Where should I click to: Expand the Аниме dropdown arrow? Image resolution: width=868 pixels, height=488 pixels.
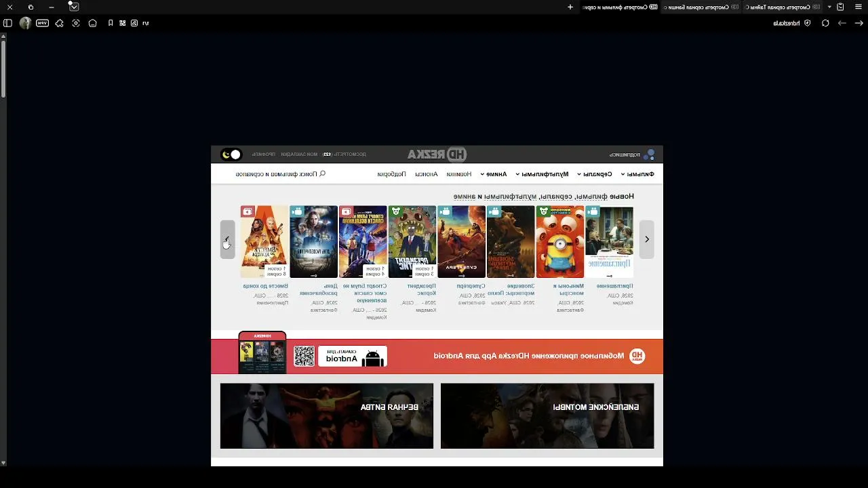[x=482, y=174]
